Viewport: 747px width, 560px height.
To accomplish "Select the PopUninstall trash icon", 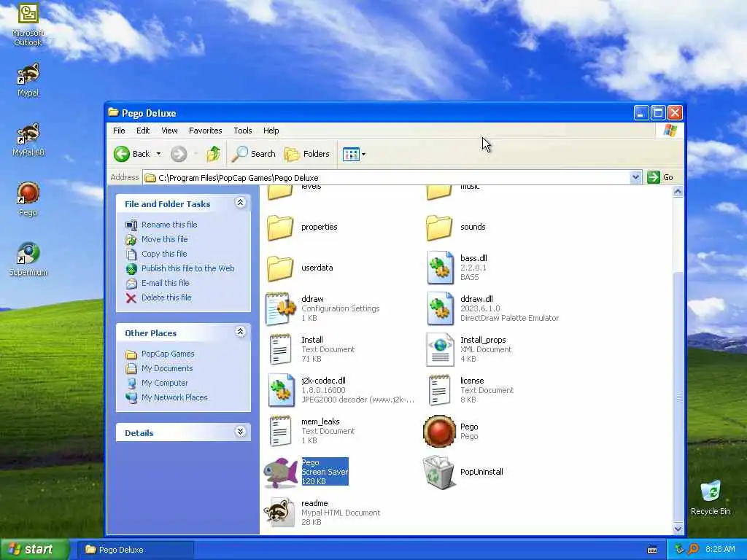I will click(x=438, y=472).
